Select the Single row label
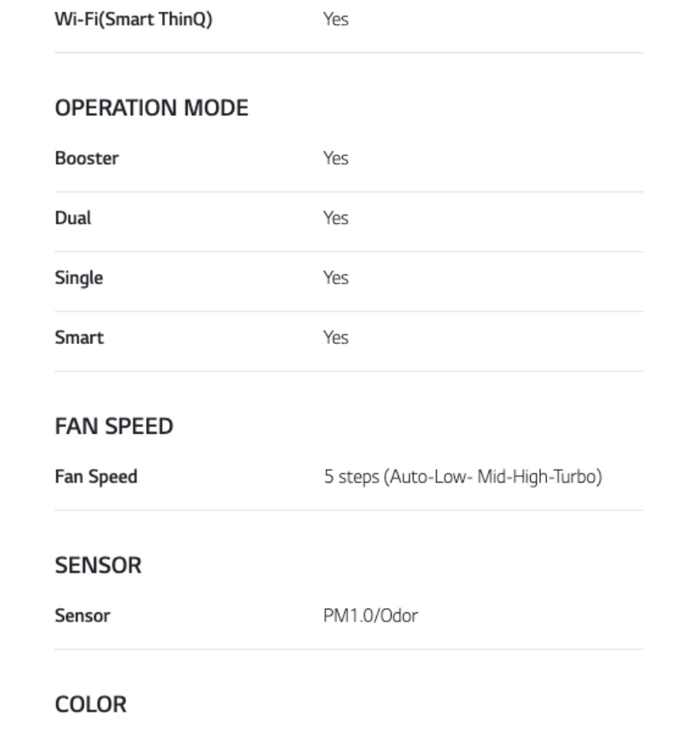 (79, 278)
